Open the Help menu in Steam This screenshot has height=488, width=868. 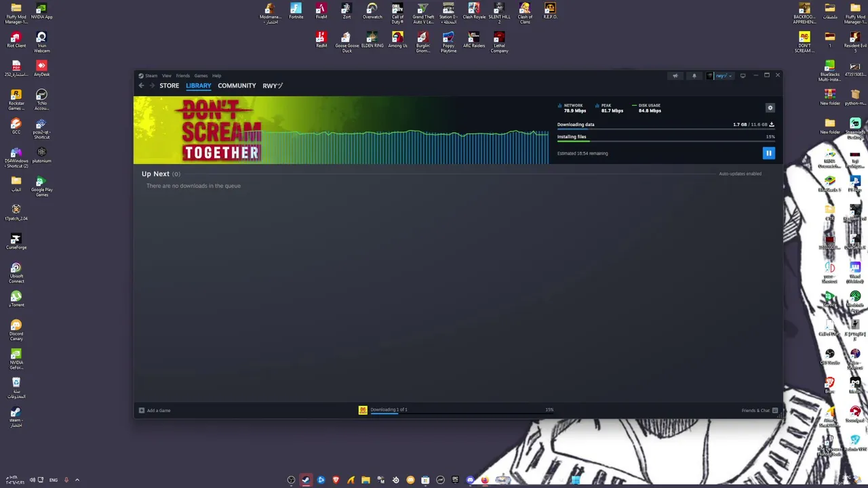[216, 76]
